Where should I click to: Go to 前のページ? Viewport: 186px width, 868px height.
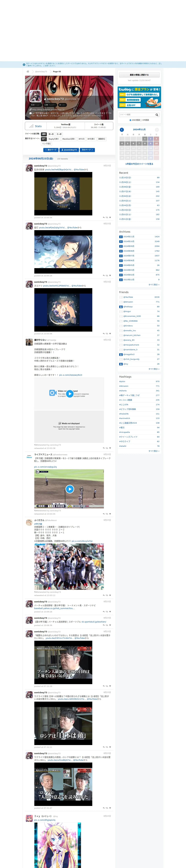pos(51,150)
